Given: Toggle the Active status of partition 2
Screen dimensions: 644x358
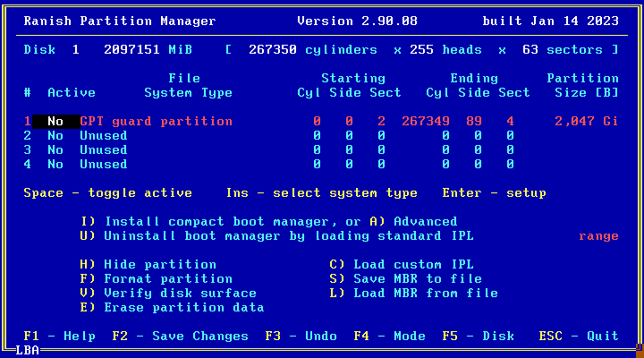Looking at the screenshot, I should click(55, 136).
